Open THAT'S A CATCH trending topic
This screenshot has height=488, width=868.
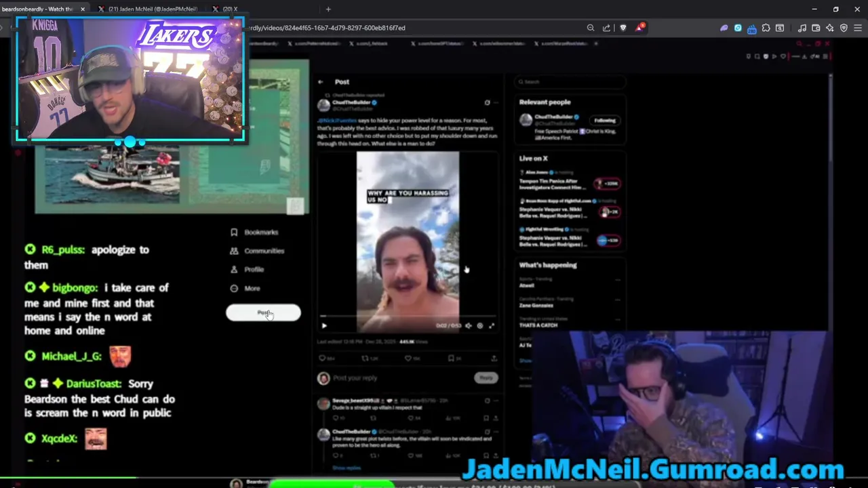pos(538,325)
